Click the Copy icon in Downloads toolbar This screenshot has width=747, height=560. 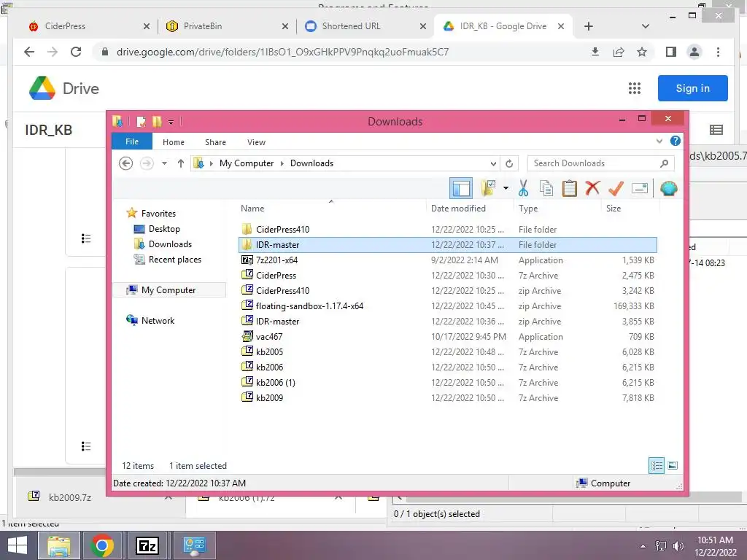coord(546,188)
